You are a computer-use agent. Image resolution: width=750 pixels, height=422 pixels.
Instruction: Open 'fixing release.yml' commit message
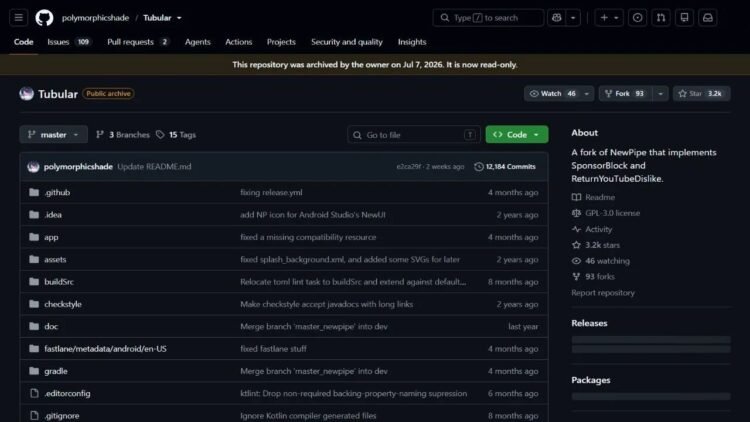pyautogui.click(x=271, y=192)
